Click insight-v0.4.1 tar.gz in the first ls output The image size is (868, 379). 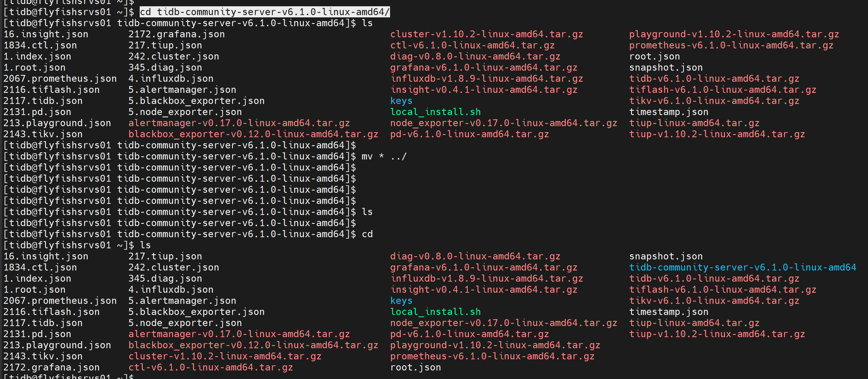click(484, 90)
